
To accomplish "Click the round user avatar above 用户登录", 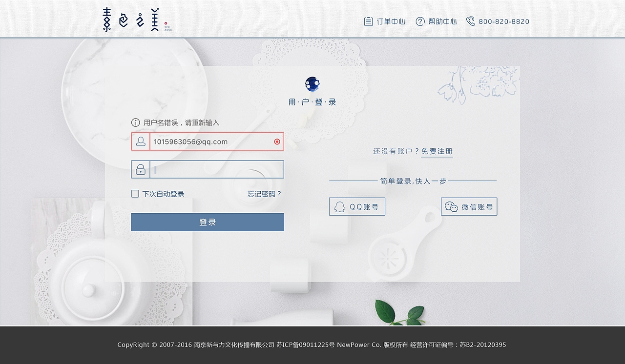I will 312,83.
